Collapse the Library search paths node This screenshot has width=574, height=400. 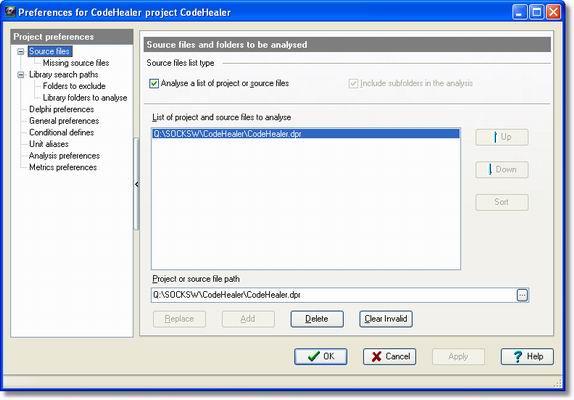pyautogui.click(x=20, y=75)
